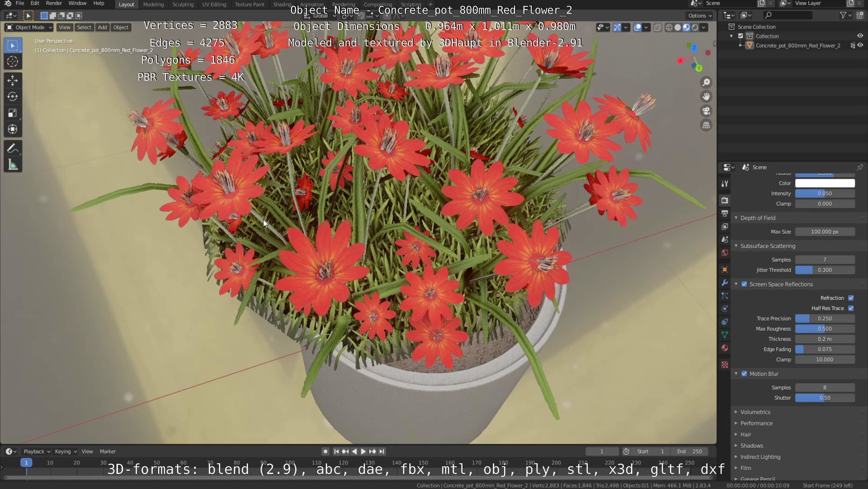Viewport: 868px width, 489px height.
Task: Choose the Measure tool
Action: [x=13, y=165]
